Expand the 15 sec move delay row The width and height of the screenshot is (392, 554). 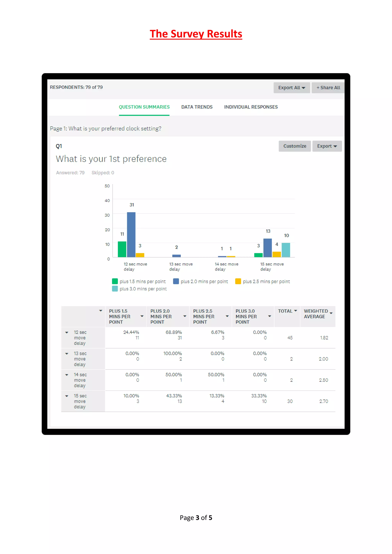(67, 396)
